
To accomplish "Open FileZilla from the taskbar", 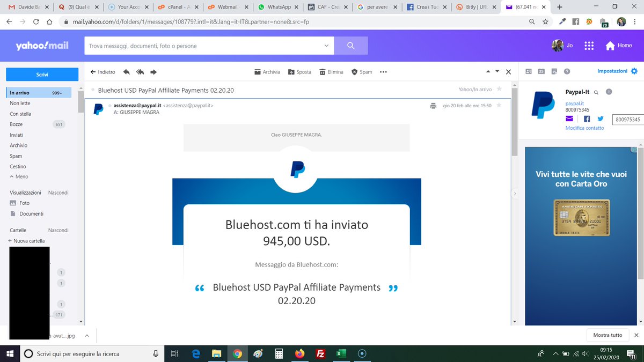I will click(x=320, y=353).
